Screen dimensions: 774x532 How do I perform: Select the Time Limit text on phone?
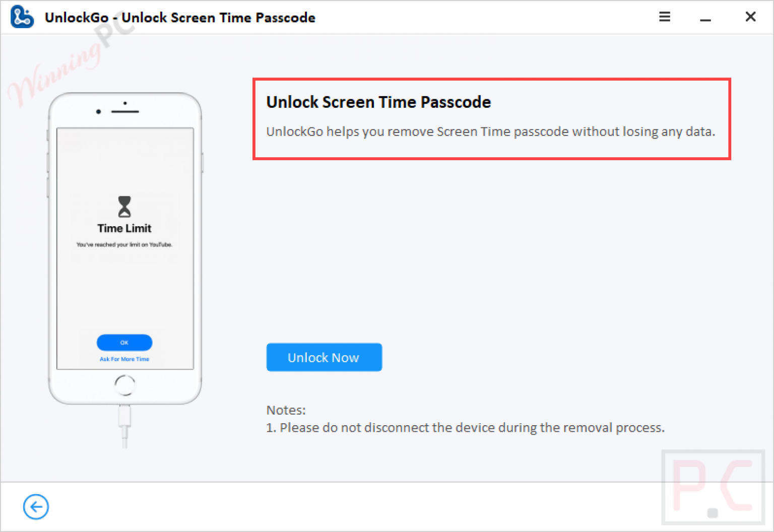124,228
